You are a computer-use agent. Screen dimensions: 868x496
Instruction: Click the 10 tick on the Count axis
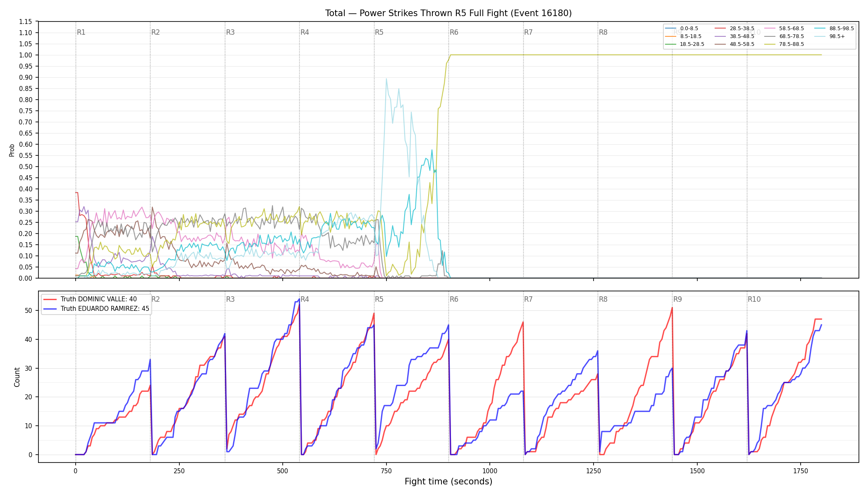(x=29, y=426)
